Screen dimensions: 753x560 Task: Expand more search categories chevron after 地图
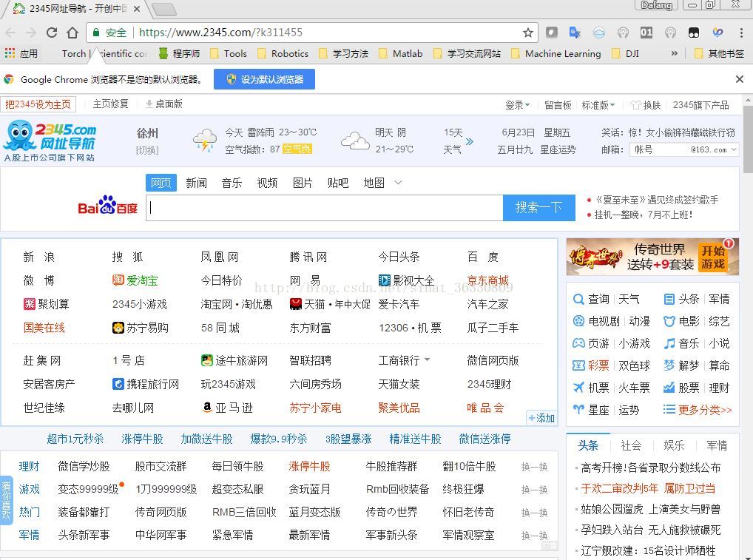398,183
